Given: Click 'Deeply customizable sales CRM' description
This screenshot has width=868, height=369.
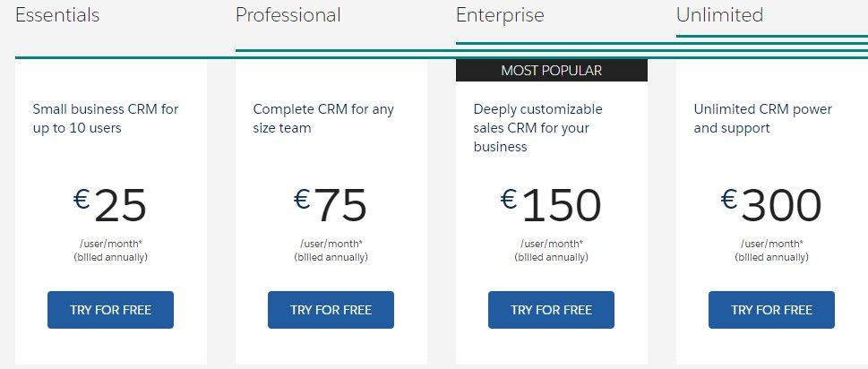Looking at the screenshot, I should [x=537, y=127].
